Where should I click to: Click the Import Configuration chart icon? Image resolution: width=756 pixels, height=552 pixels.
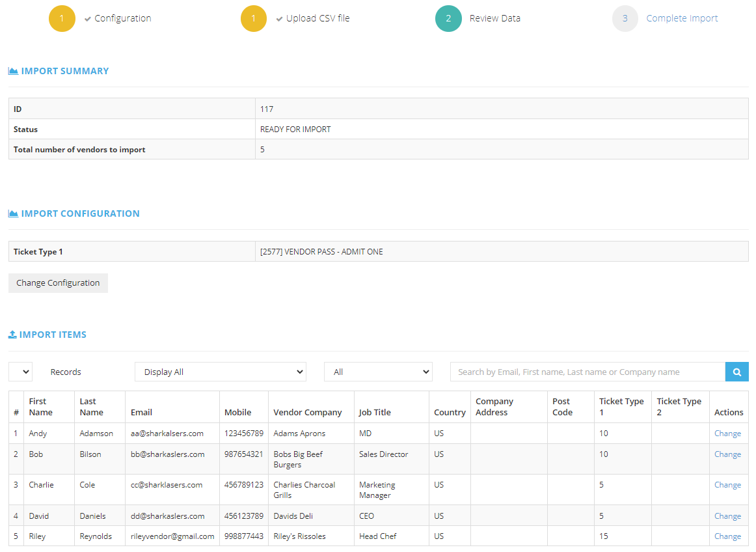tap(13, 214)
